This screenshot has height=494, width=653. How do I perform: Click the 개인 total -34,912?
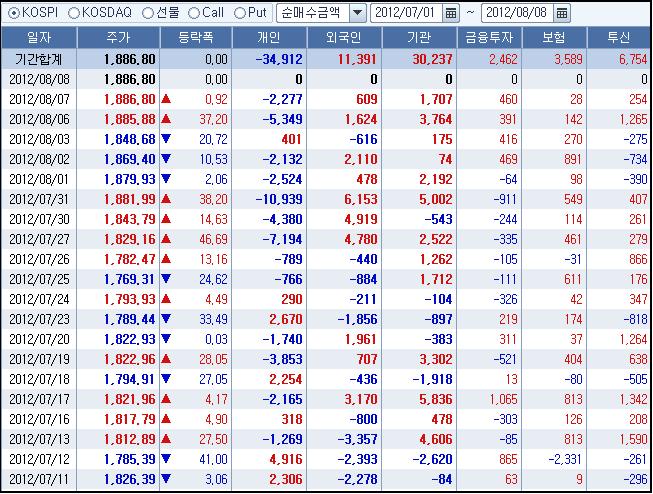[279, 60]
